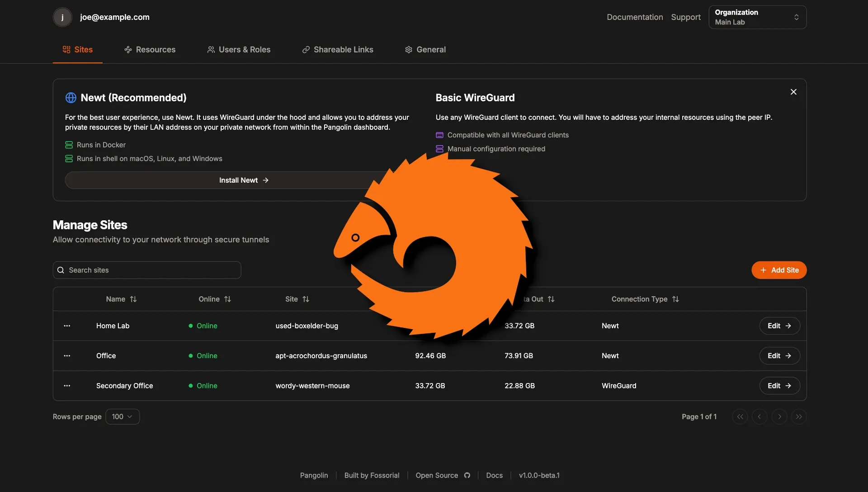
Task: Dismiss the Newt and WireGuard banner
Action: point(793,92)
